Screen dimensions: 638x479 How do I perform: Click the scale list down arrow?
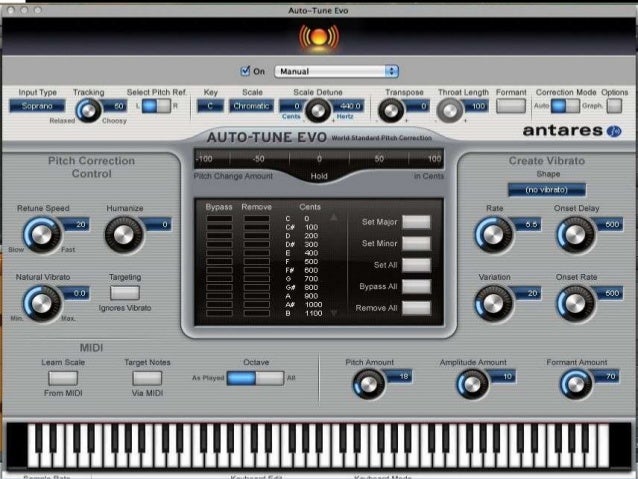click(x=334, y=313)
